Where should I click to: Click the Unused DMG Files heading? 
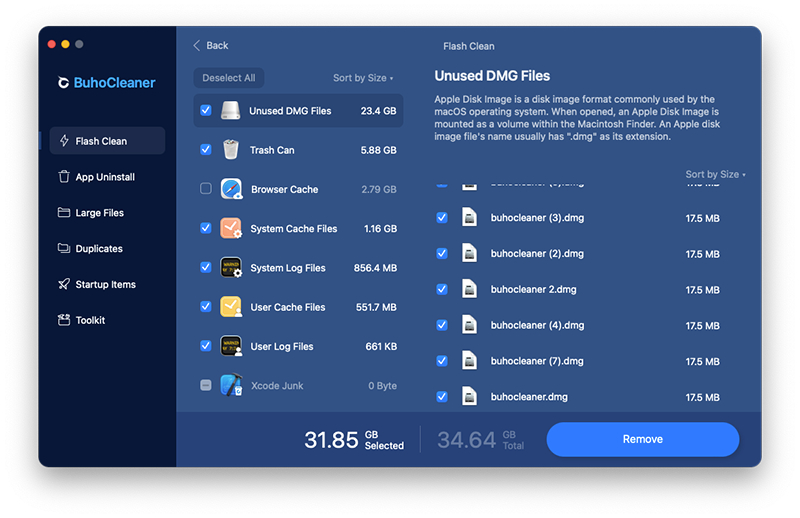492,76
